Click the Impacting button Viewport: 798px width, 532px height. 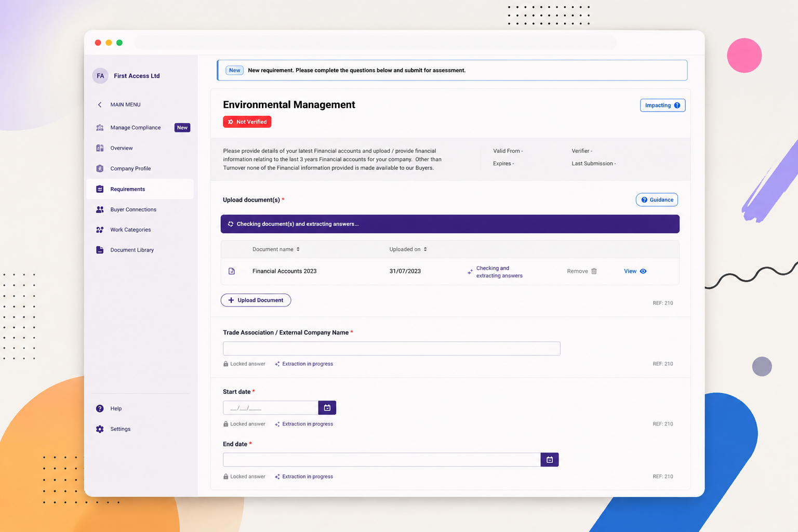click(x=662, y=105)
